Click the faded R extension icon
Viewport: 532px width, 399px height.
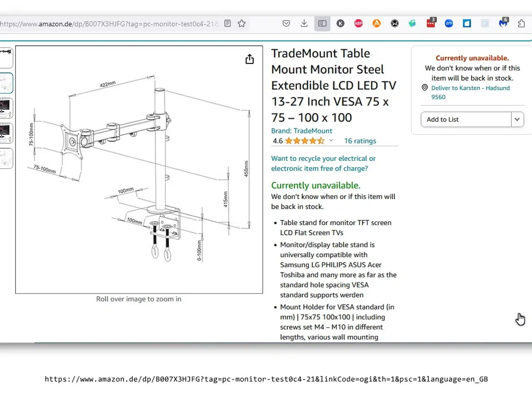pos(485,24)
